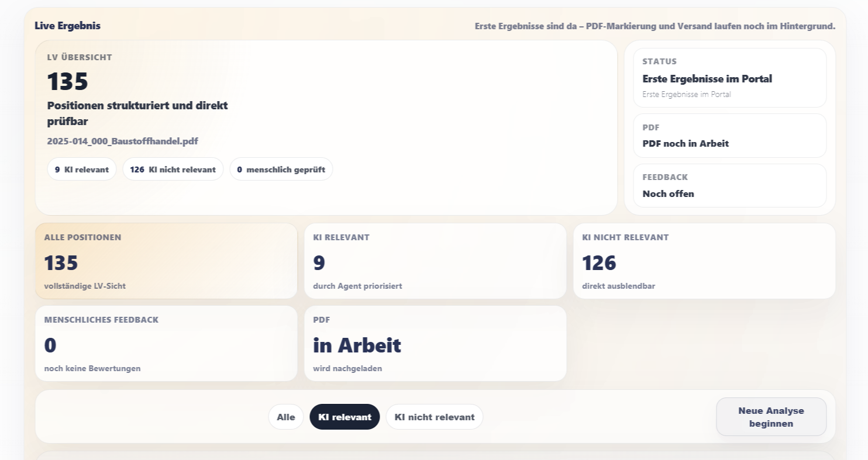Click the "9 KI relevant" chip
This screenshot has width=868, height=460.
[82, 170]
